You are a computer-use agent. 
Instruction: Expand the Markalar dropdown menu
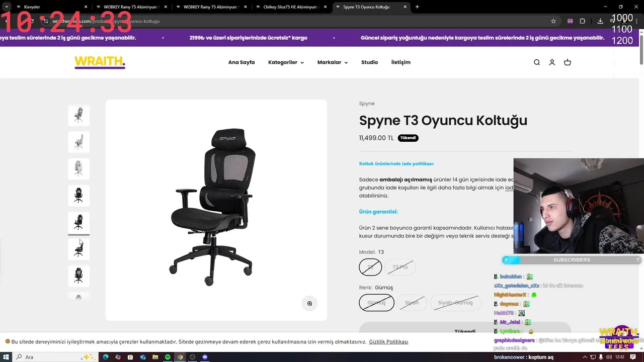tap(332, 62)
